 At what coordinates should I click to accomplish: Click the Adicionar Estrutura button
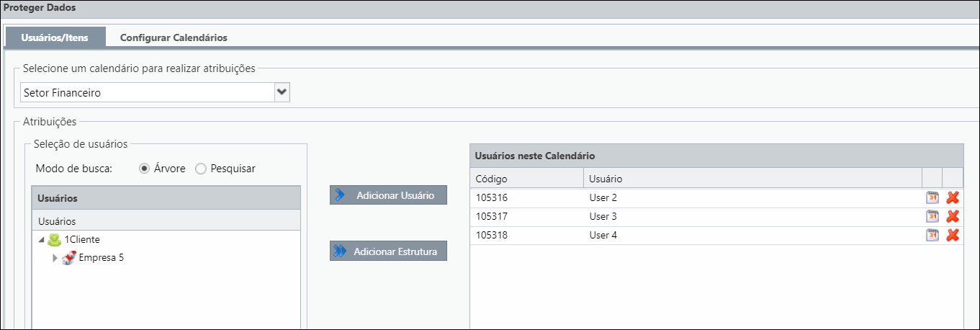(x=388, y=251)
